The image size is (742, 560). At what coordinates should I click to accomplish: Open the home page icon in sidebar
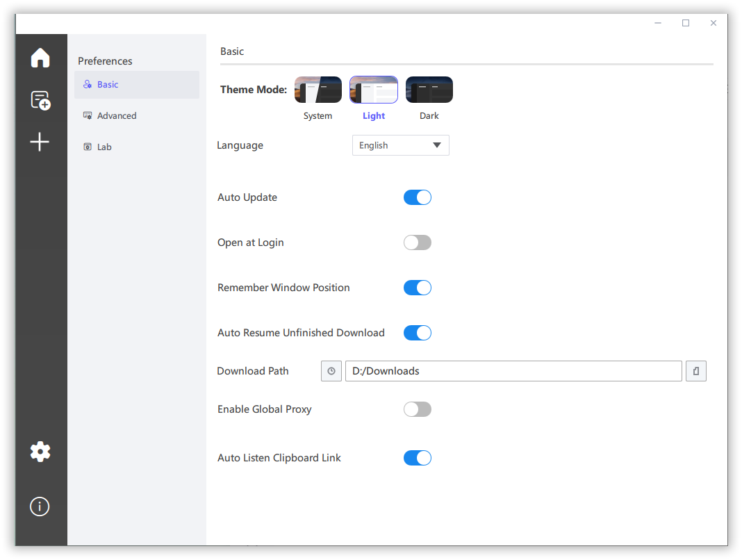point(40,58)
